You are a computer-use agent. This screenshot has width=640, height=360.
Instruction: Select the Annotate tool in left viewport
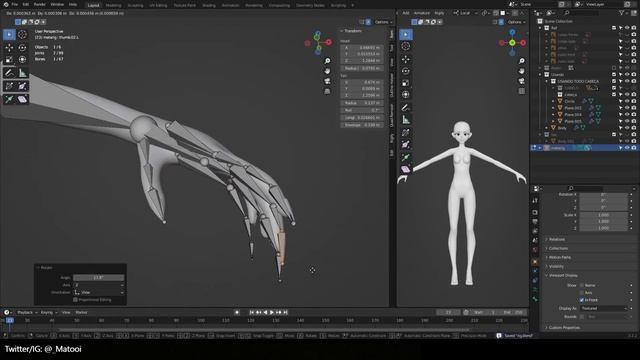pyautogui.click(x=9, y=73)
